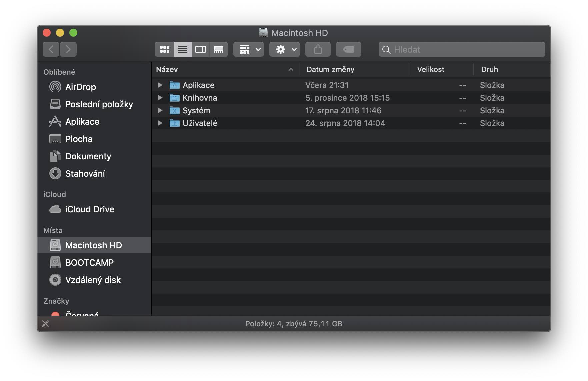Viewport: 588px width, 381px height.
Task: Select the Uživatelé folder icon
Action: 174,123
